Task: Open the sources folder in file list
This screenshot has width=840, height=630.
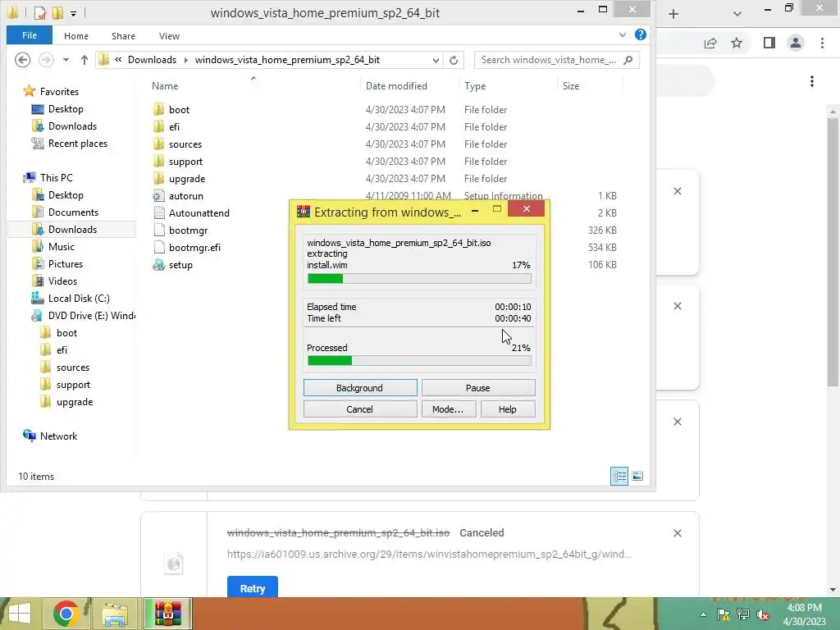Action: (185, 144)
